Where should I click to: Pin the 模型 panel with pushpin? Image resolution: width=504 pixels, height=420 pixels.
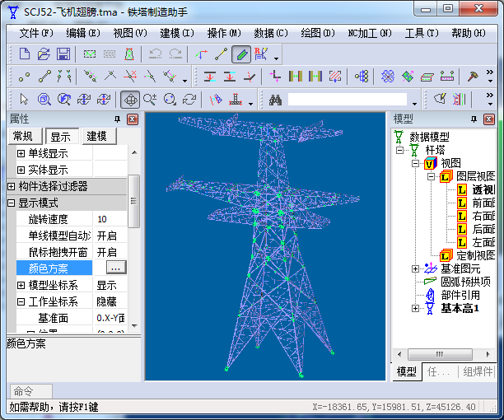pos(474,119)
